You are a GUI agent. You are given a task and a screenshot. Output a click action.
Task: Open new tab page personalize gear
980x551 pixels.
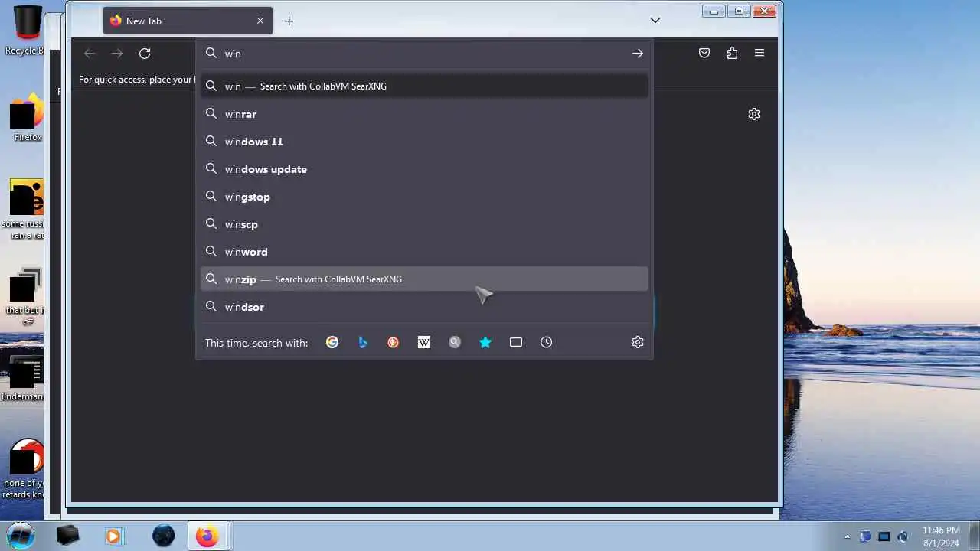(754, 114)
